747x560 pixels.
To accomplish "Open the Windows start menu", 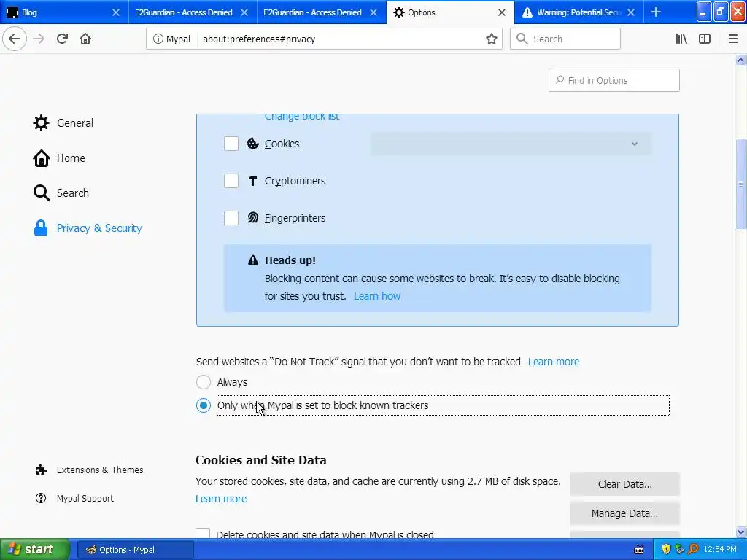I will click(x=34, y=550).
